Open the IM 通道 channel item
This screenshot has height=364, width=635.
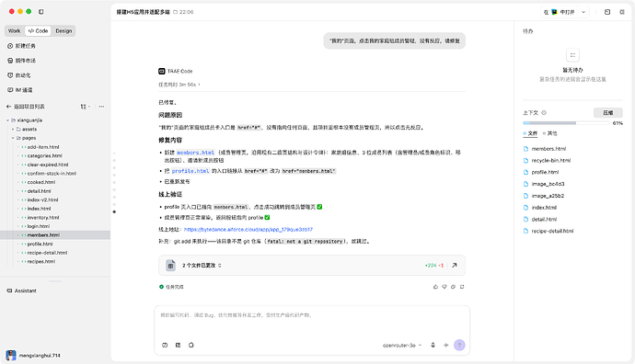(20, 90)
